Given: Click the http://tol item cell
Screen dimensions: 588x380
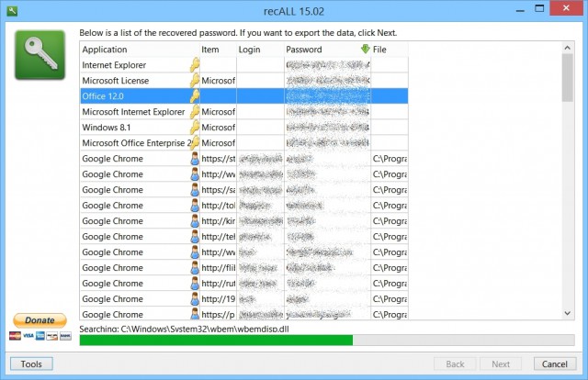Looking at the screenshot, I should [219, 206].
